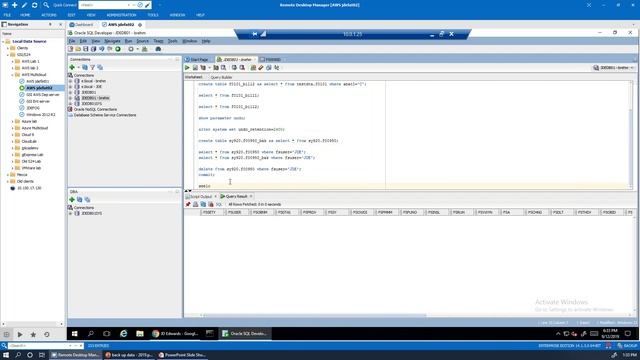Image resolution: width=640 pixels, height=360 pixels.
Task: Switch to the Script Output tab
Action: pos(200,196)
